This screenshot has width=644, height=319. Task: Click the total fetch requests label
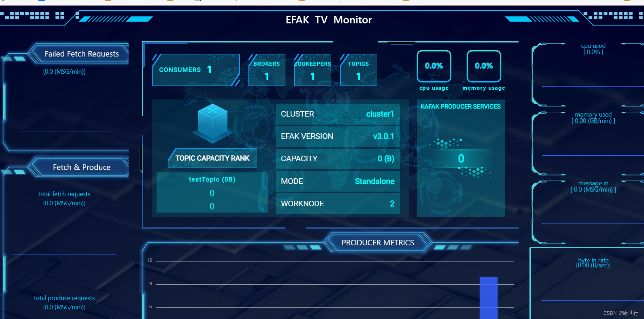tap(64, 194)
